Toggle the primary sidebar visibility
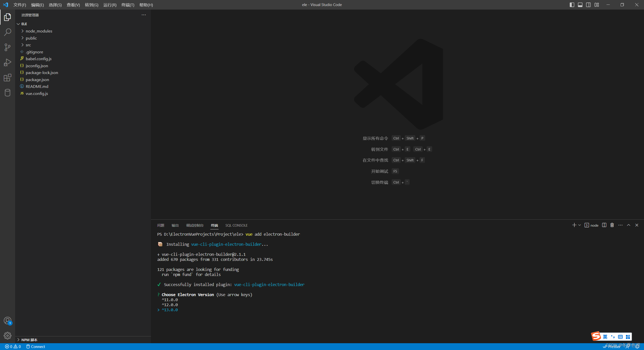644x350 pixels. 572,5
